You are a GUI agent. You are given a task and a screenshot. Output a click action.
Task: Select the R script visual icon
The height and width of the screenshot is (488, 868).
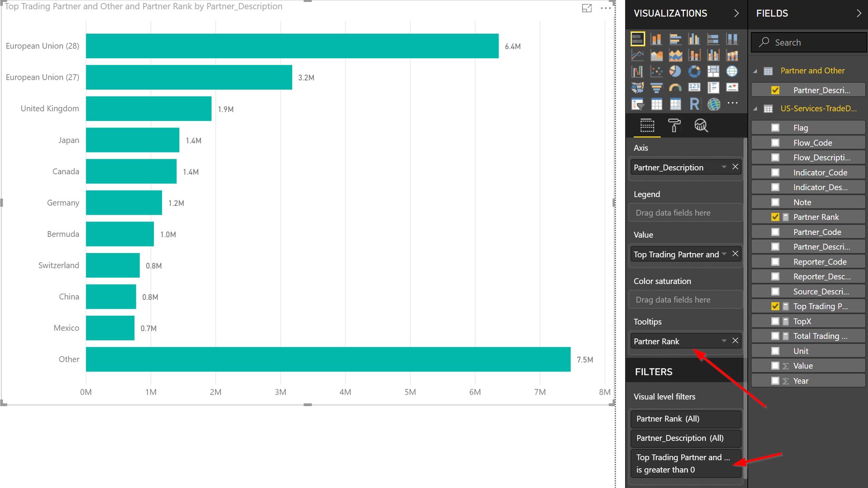(x=694, y=103)
